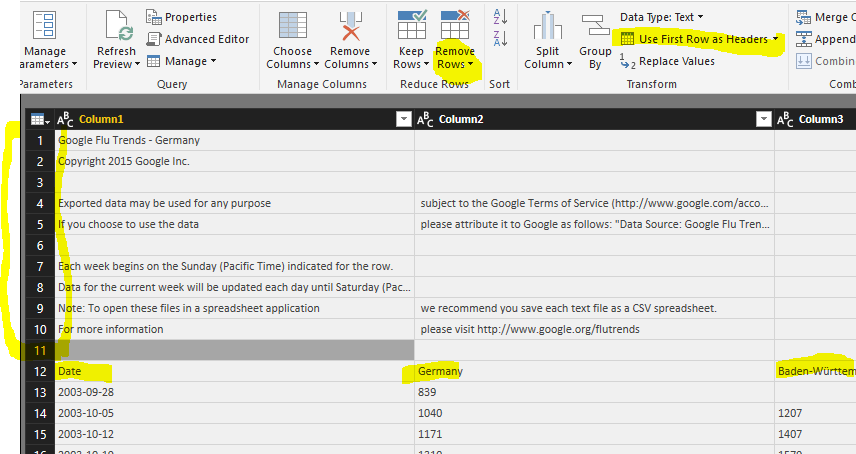Change Column3 data type icon
This screenshot has height=454, width=856.
pos(785,120)
